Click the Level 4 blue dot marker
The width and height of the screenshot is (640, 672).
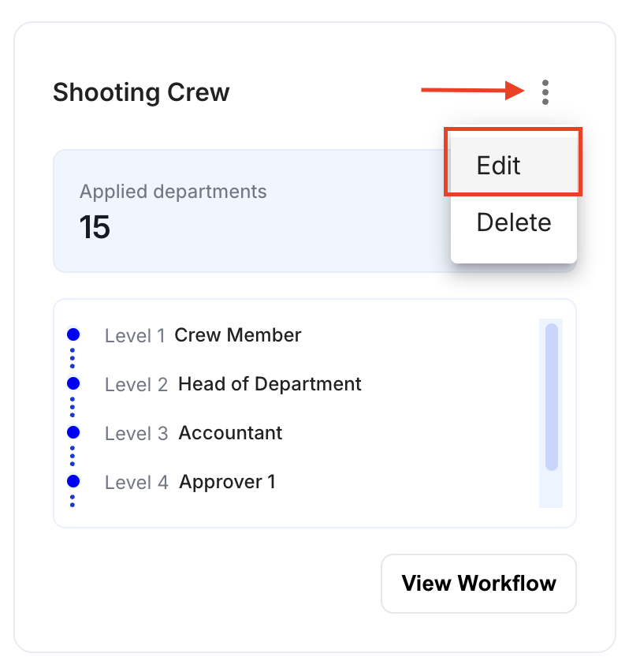tap(73, 481)
